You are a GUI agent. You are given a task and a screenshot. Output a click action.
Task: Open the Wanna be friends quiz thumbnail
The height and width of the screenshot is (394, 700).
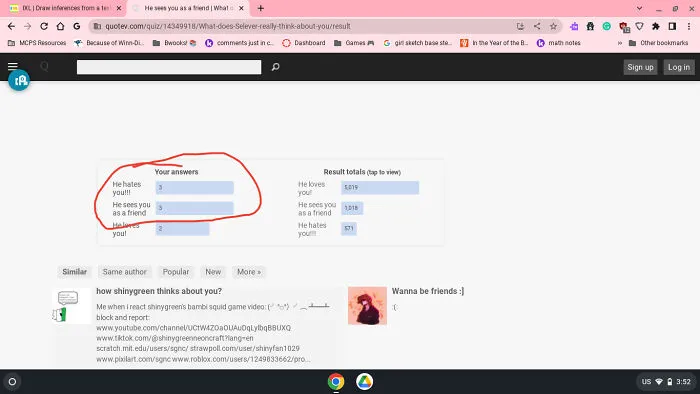tap(367, 306)
